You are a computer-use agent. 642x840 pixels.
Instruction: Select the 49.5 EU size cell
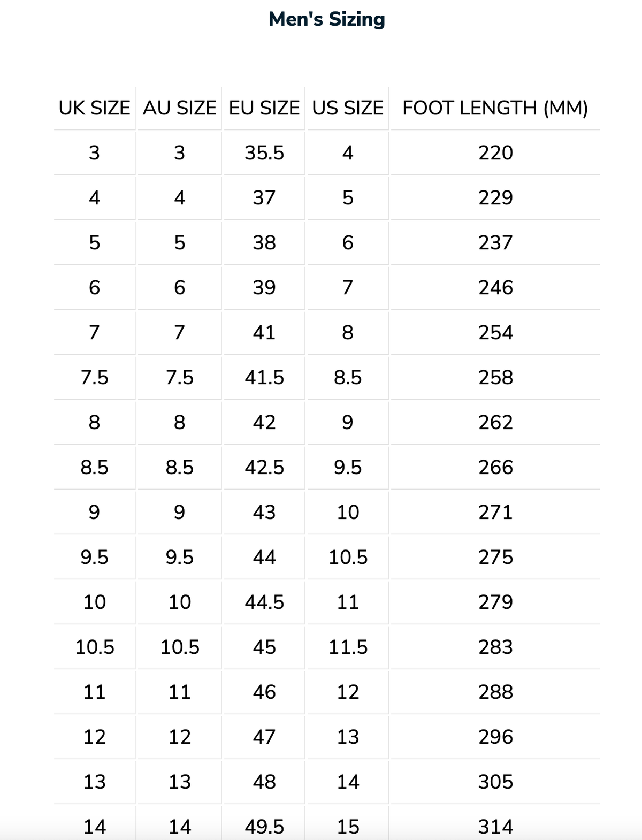coord(264,827)
